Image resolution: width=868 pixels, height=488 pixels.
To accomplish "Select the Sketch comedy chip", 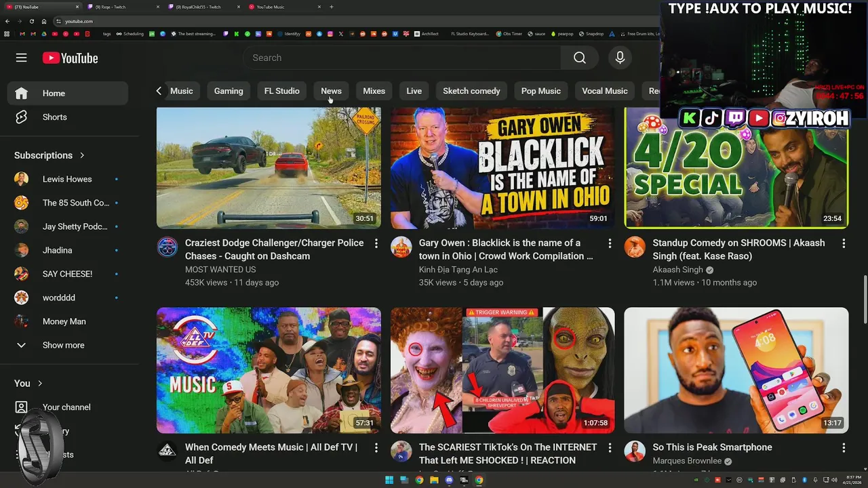I will click(471, 91).
